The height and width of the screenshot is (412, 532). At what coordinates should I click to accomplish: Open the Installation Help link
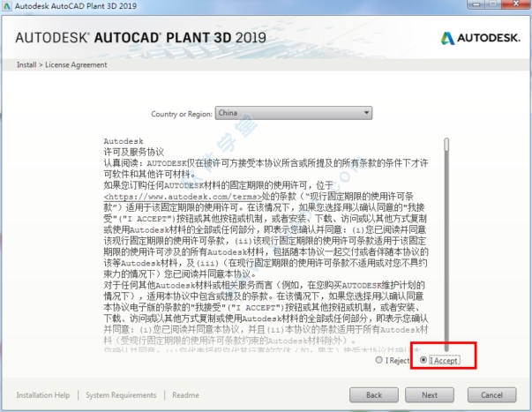tap(43, 395)
